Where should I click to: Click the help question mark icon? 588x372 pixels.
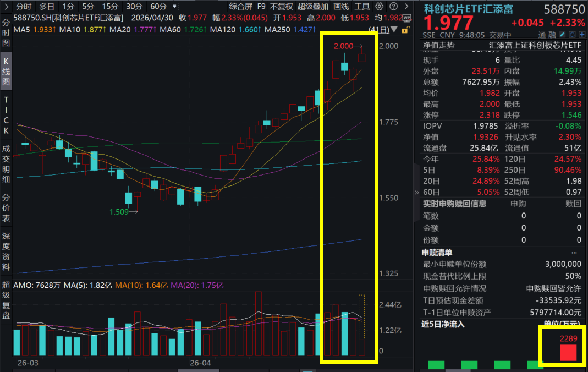(393, 6)
